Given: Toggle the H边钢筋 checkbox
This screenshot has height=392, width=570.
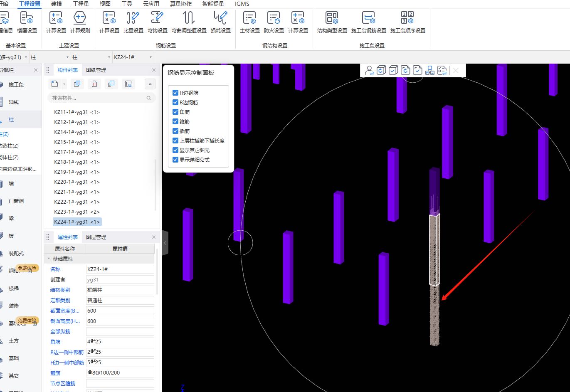Looking at the screenshot, I should (x=175, y=93).
